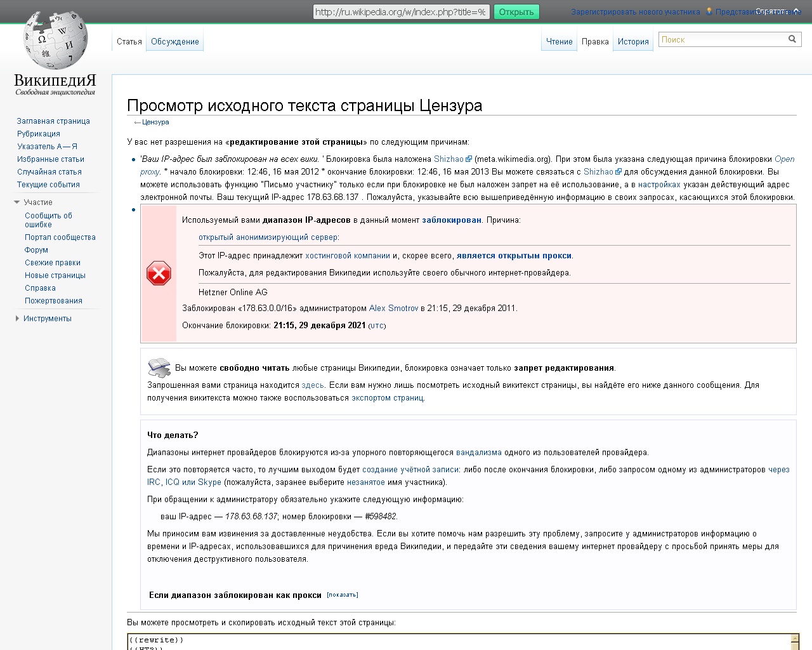Show the collapsed proxy range section
Viewport: 812px width, 650px height.
(343, 595)
